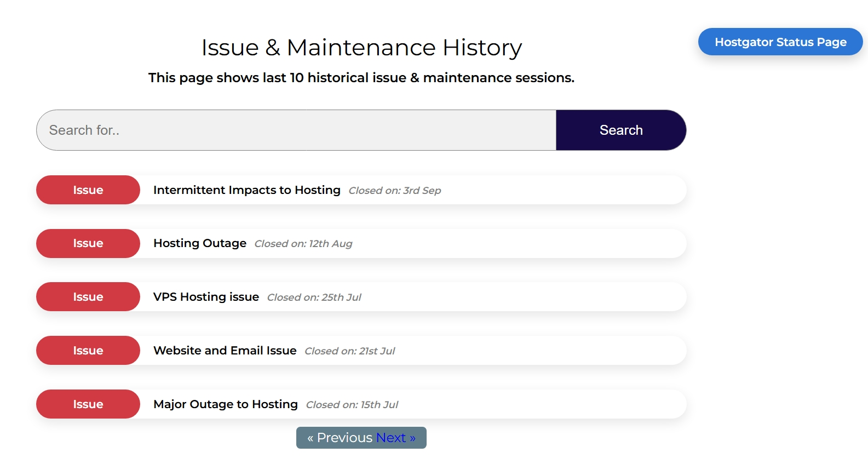The width and height of the screenshot is (868, 458).
Task: Click 'Closed on: 15th Jul' date text
Action: 352,405
